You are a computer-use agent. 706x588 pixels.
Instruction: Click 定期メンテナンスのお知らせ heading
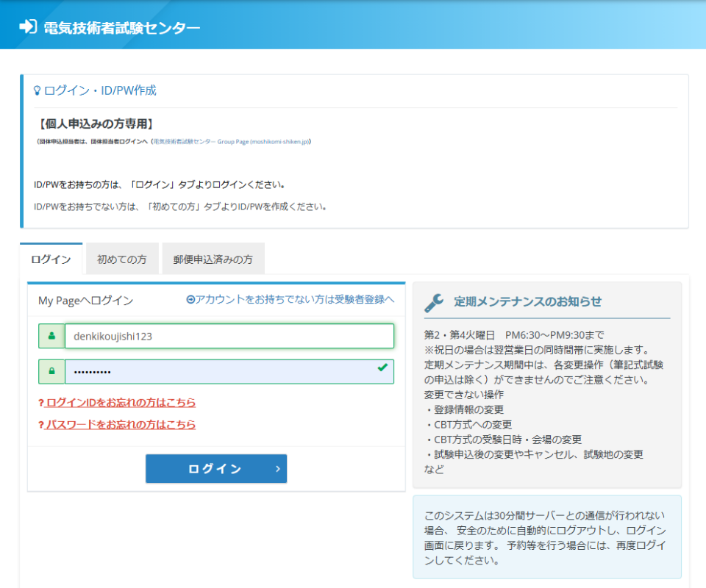click(x=527, y=301)
